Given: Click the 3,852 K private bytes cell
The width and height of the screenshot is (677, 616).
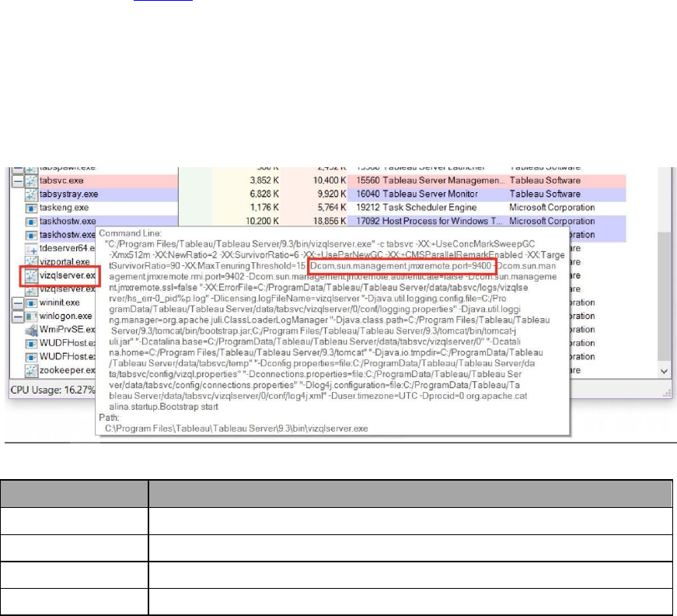Looking at the screenshot, I should click(264, 180).
